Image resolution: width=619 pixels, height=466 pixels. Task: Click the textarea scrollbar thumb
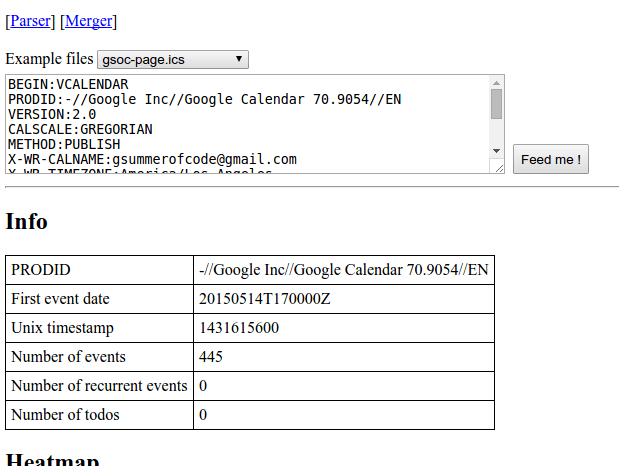click(496, 104)
